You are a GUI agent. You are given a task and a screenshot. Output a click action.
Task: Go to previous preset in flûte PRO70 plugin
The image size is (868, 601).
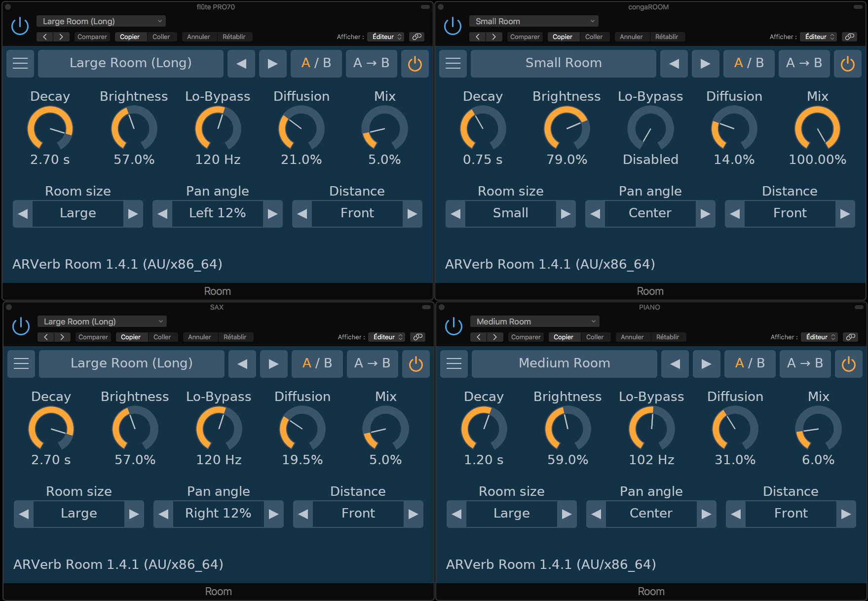(x=241, y=63)
